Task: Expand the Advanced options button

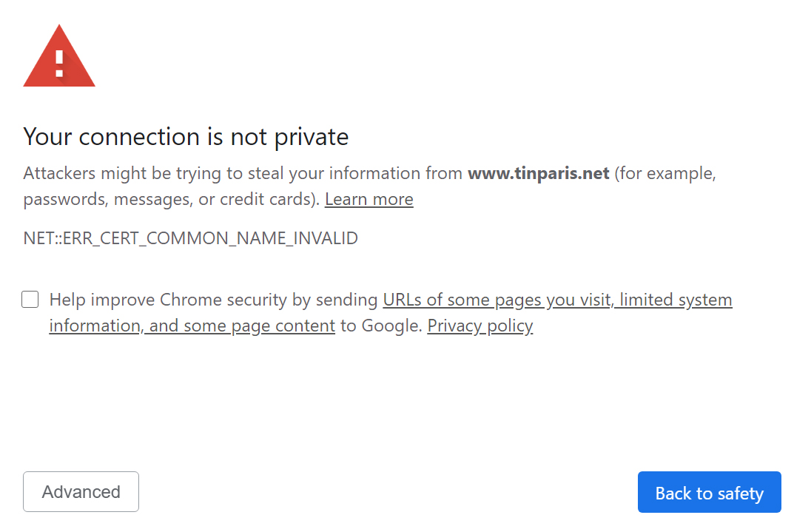Action: click(81, 491)
